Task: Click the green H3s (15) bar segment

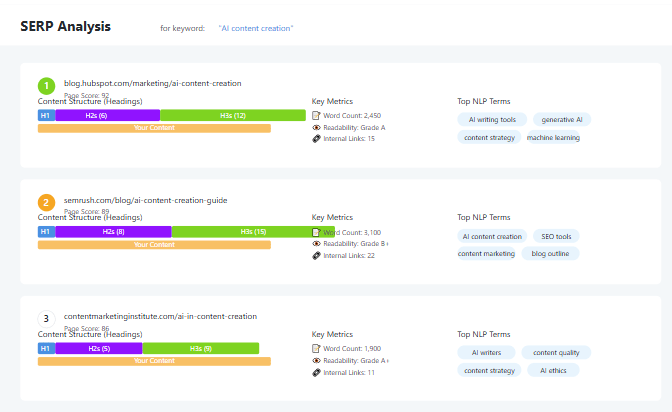Action: [253, 232]
